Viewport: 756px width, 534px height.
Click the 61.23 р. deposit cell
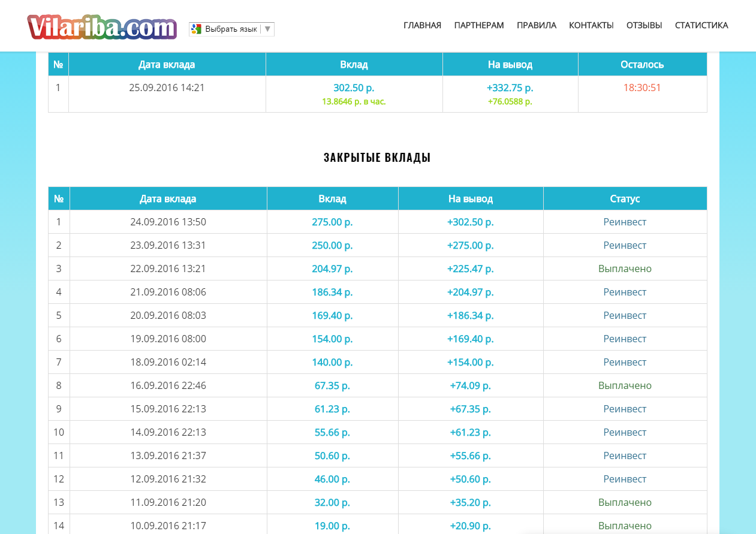[x=332, y=409]
